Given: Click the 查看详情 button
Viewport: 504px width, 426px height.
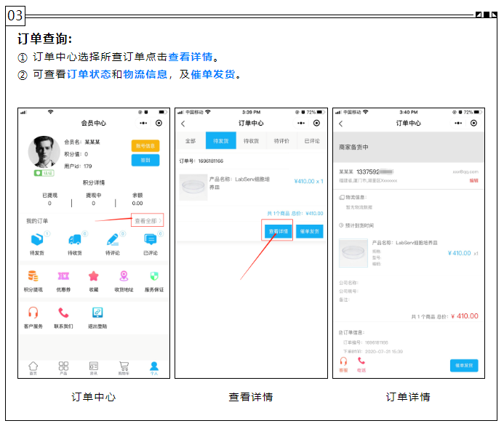Looking at the screenshot, I should coord(277,231).
